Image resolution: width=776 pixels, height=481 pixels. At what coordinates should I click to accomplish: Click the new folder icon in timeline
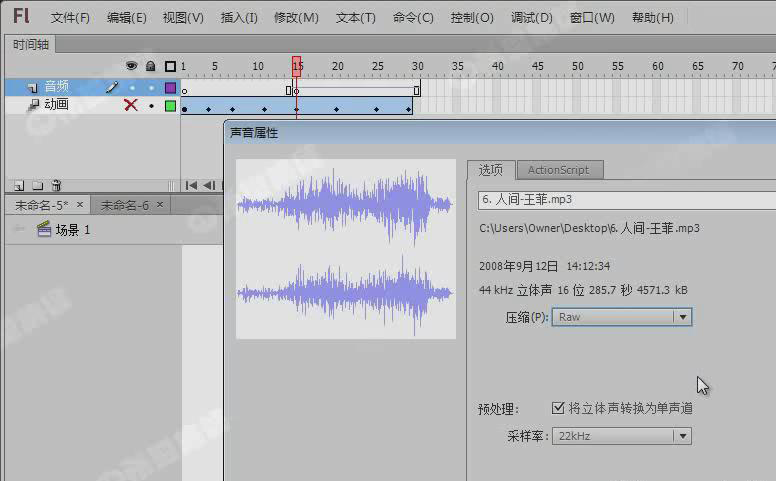(38, 185)
